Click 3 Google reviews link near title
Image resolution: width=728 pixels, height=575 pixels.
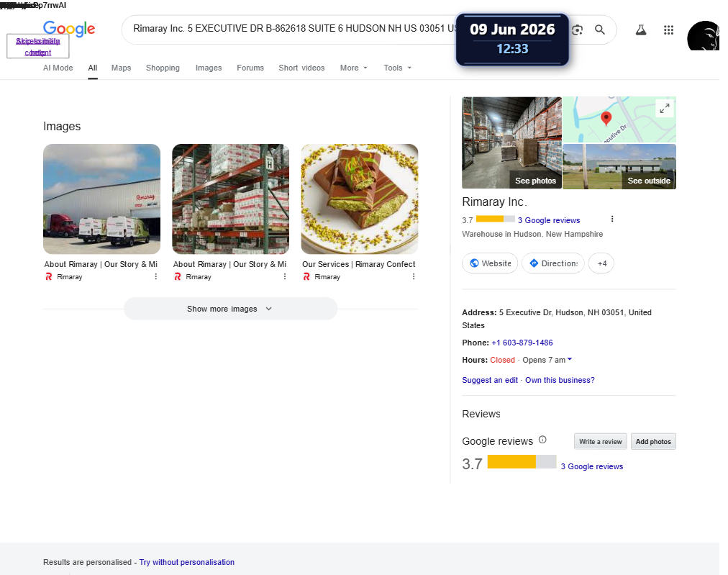(x=549, y=221)
